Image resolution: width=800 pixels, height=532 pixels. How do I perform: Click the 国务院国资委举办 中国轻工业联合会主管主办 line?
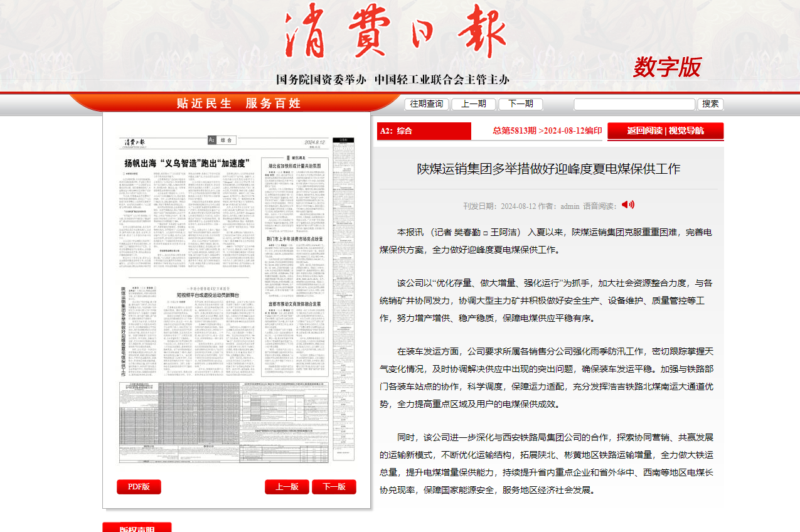tap(393, 80)
